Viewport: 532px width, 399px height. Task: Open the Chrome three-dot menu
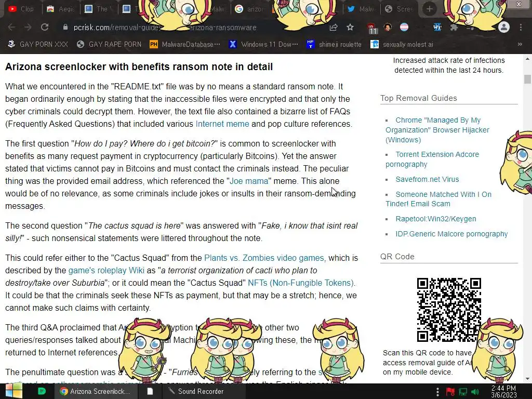click(x=521, y=28)
